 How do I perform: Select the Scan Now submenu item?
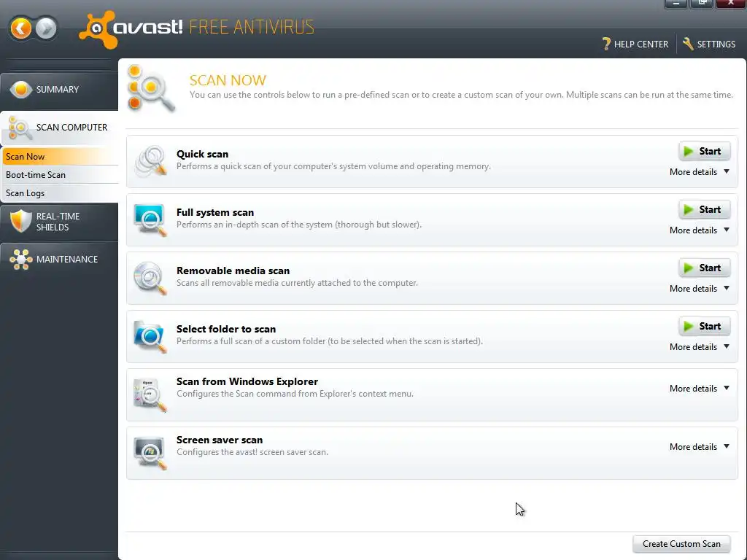click(60, 157)
